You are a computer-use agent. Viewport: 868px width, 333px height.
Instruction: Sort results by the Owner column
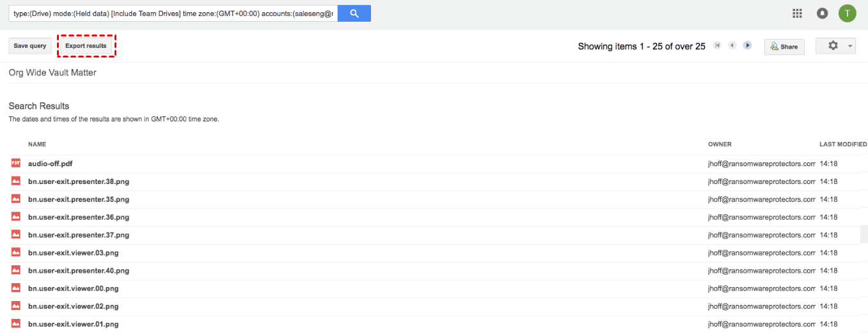pyautogui.click(x=720, y=144)
